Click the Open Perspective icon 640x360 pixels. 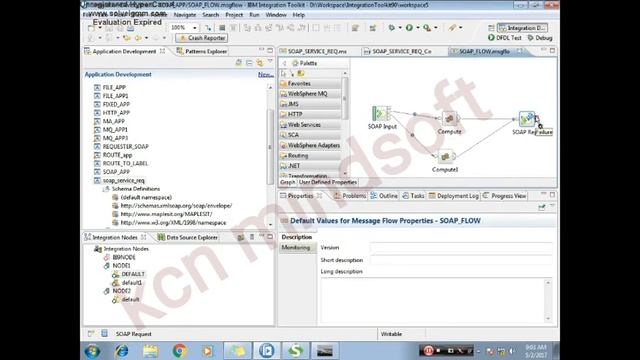click(491, 28)
